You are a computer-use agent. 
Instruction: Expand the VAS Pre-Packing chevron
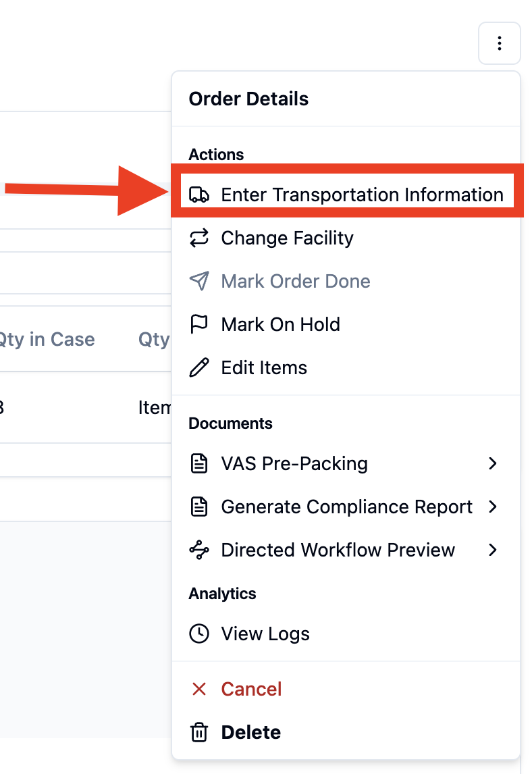(x=493, y=463)
